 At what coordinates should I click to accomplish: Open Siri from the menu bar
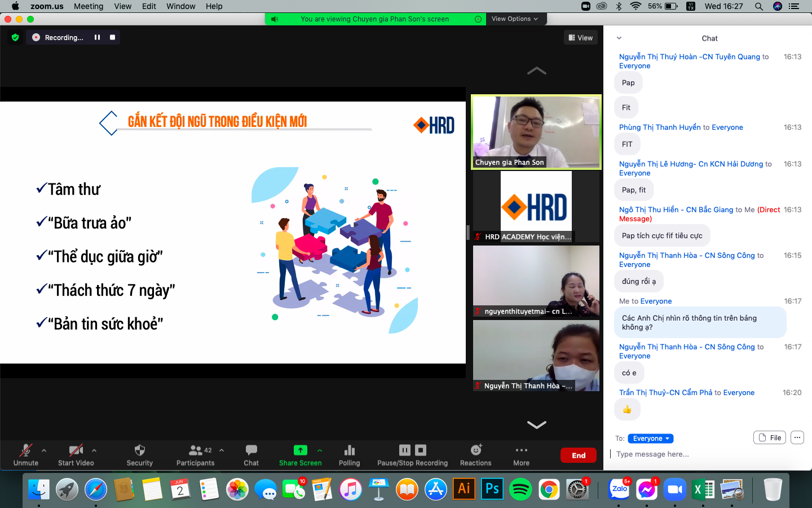coord(778,6)
